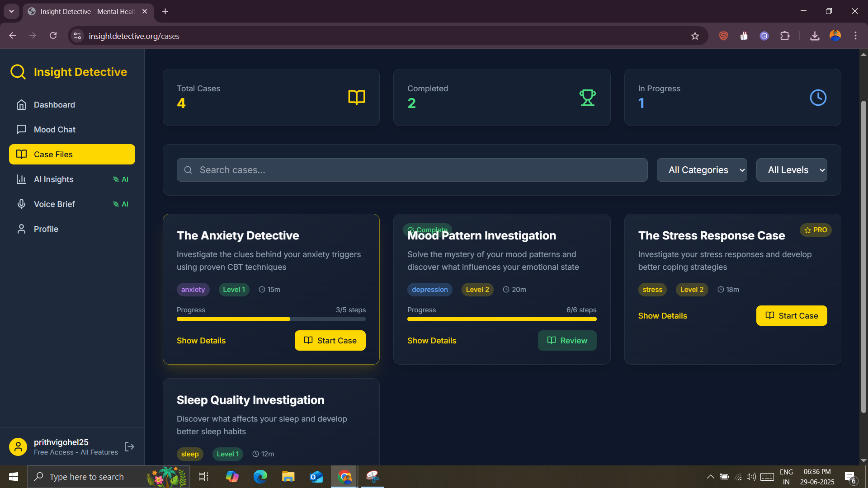Click the clock icon in In Progress card
The height and width of the screenshot is (488, 868).
(818, 98)
